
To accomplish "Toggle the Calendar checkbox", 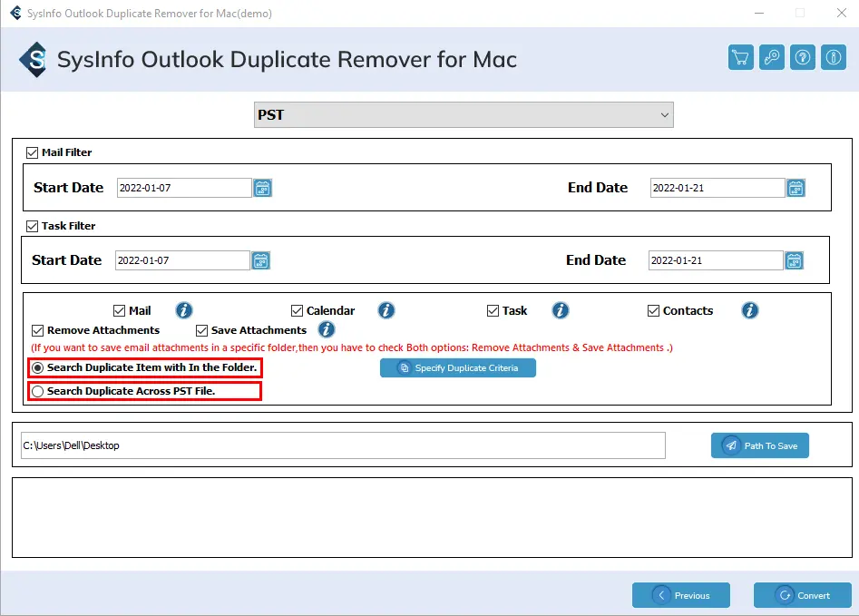I will [x=297, y=311].
